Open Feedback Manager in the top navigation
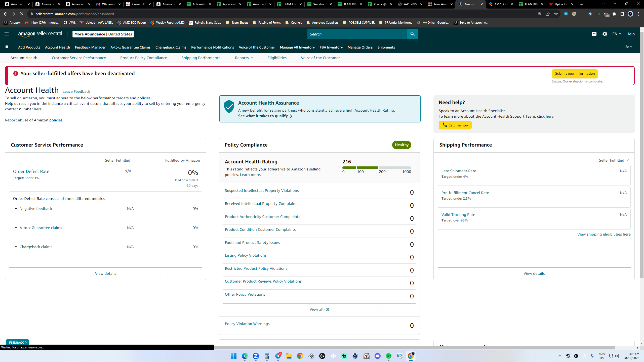This screenshot has width=644, height=362. click(90, 47)
